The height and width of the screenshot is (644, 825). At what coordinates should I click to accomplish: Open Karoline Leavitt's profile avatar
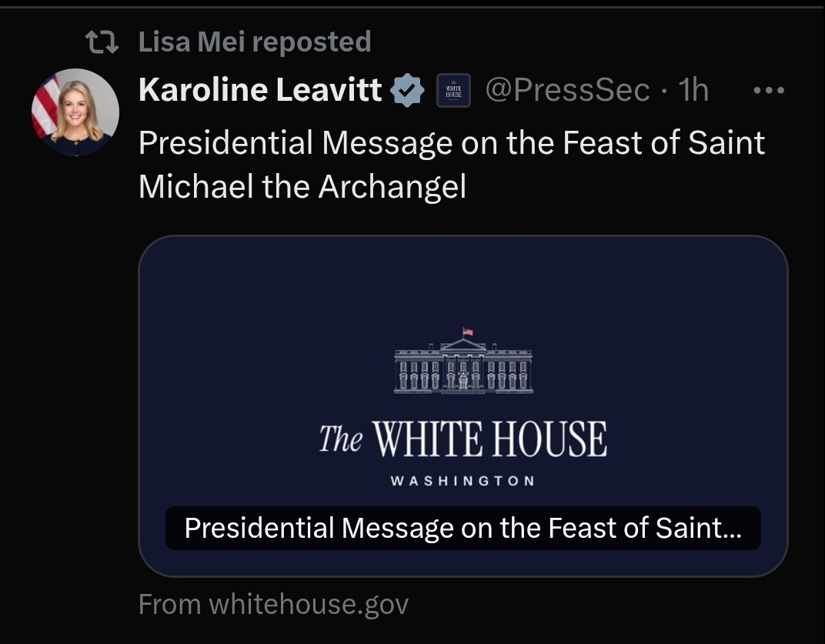click(75, 112)
